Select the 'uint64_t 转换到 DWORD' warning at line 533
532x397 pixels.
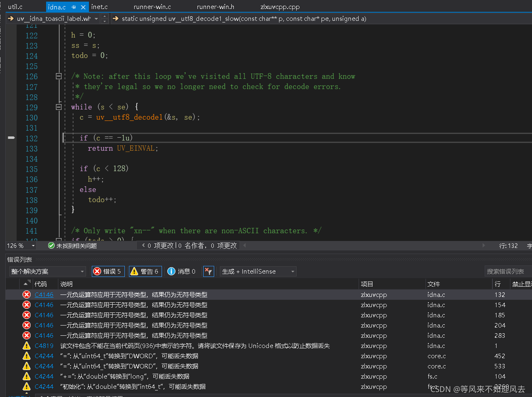tap(129, 366)
